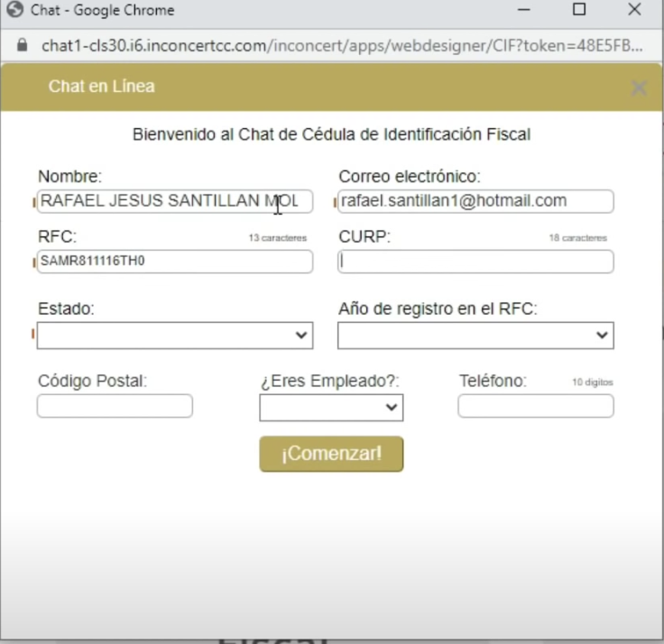Focus the Teléfono input box
Screen dimensions: 664x644
(x=535, y=406)
